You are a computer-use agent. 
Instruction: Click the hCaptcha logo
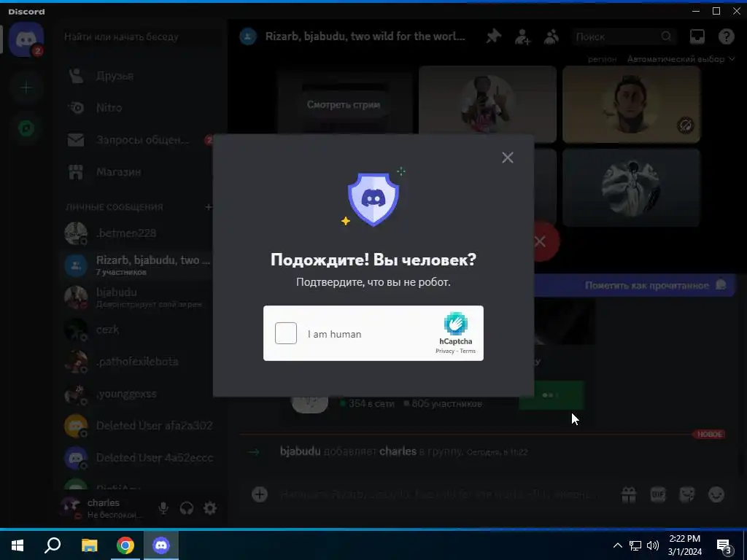(456, 324)
